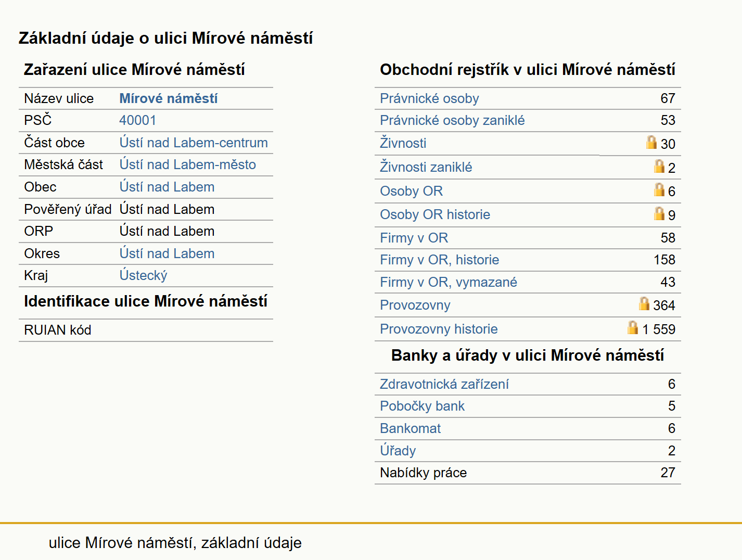Click the lock icon in Osoby OR row
This screenshot has height=560, width=742.
click(659, 189)
